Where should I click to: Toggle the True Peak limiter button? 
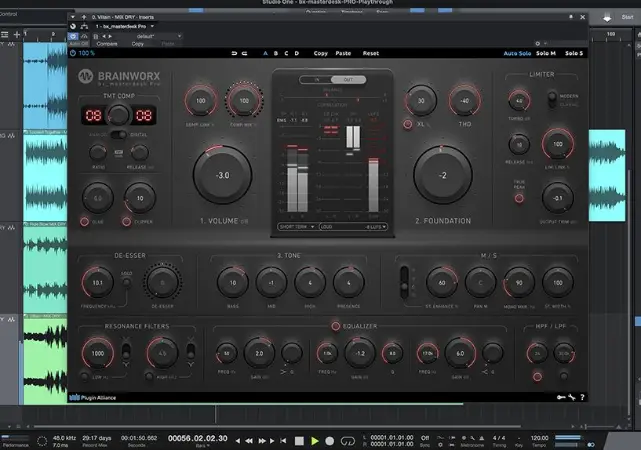(518, 198)
